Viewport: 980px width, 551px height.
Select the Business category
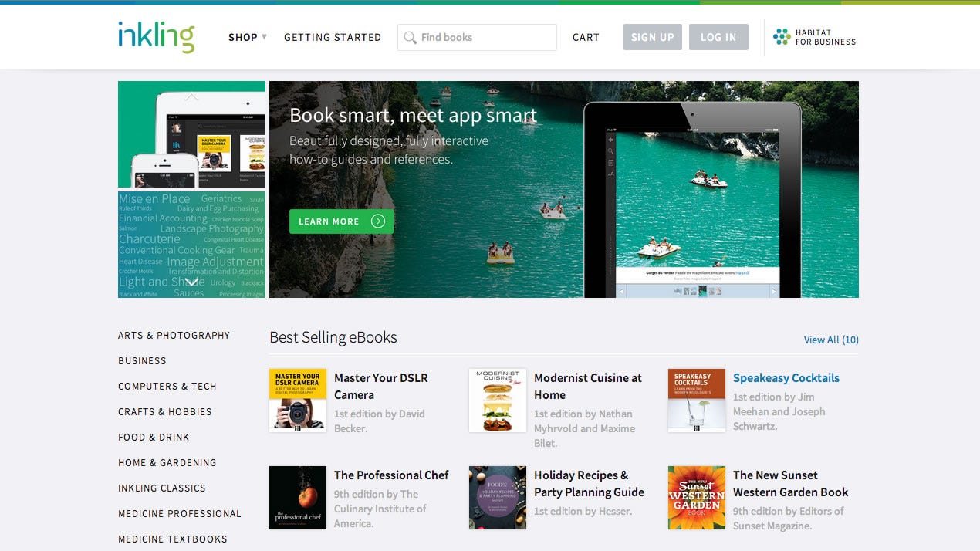tap(142, 360)
